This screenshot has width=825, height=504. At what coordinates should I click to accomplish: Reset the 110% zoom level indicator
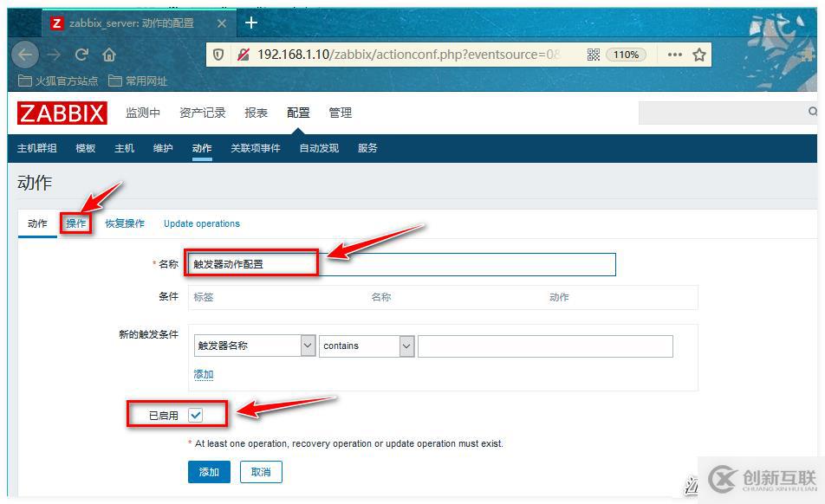(x=626, y=55)
